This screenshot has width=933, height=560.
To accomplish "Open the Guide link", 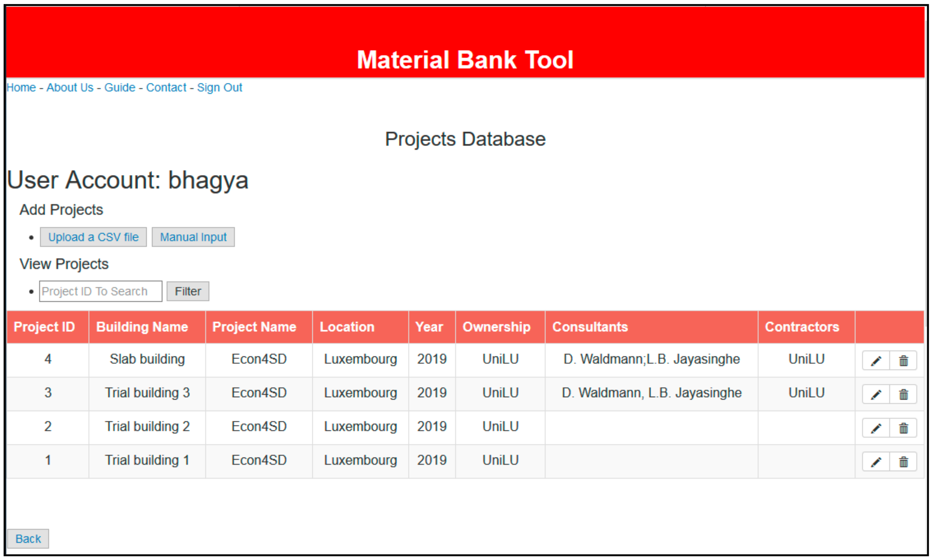I will [120, 87].
